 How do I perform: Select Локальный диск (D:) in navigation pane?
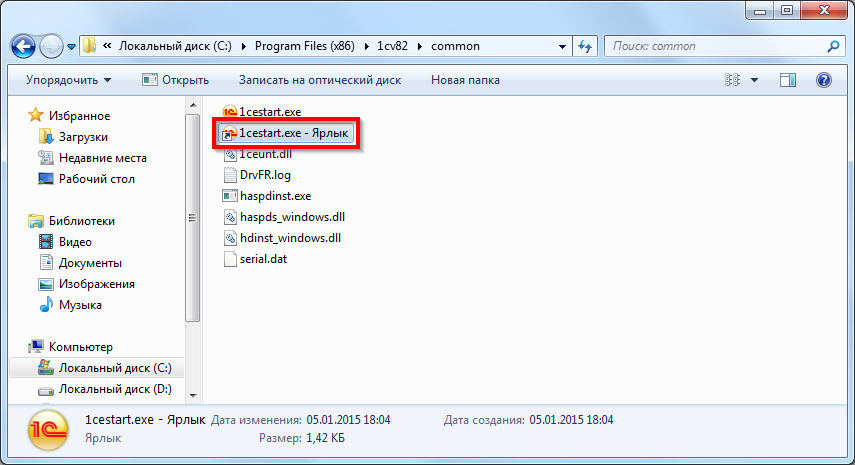point(115,389)
